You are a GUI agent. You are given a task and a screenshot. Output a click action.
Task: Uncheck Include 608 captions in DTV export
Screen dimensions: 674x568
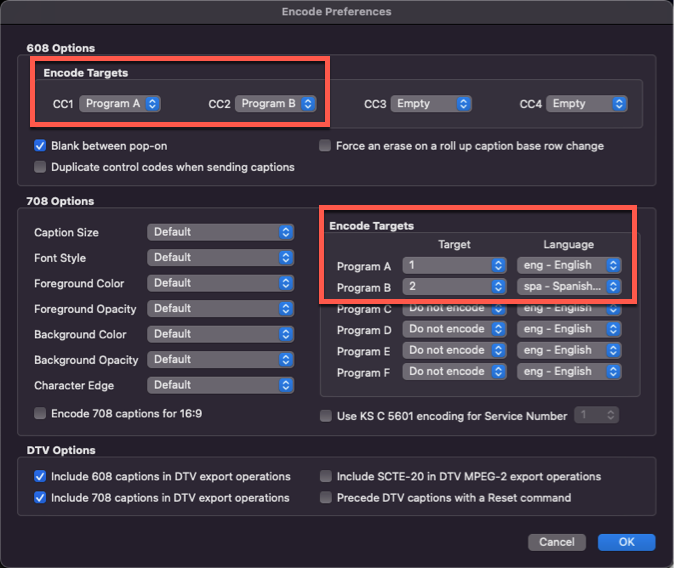click(41, 477)
